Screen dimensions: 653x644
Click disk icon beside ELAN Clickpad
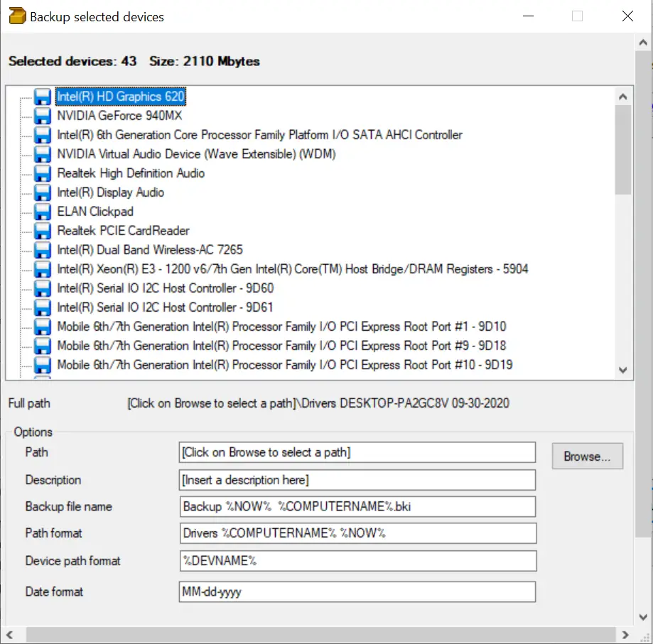(x=42, y=212)
